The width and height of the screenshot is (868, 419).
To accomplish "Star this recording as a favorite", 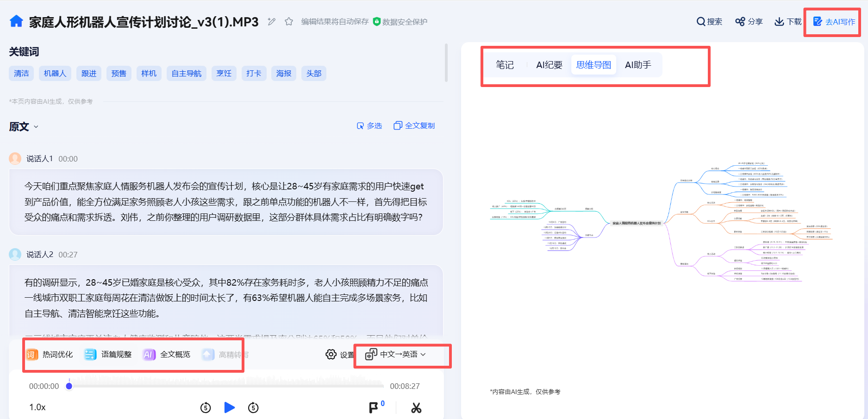I will point(289,22).
